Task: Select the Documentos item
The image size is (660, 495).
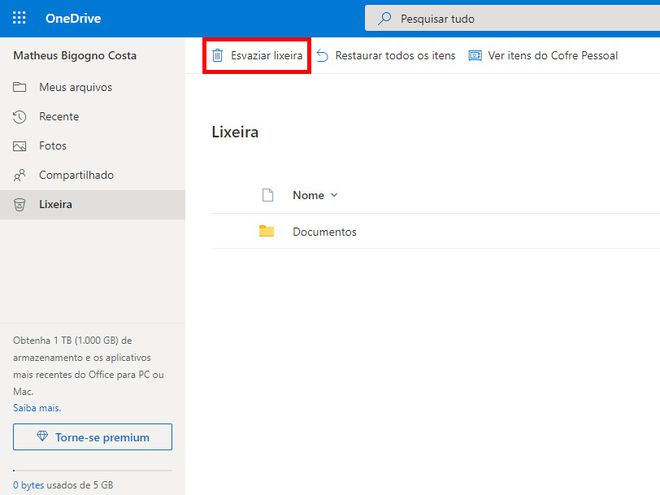Action: pyautogui.click(x=324, y=232)
